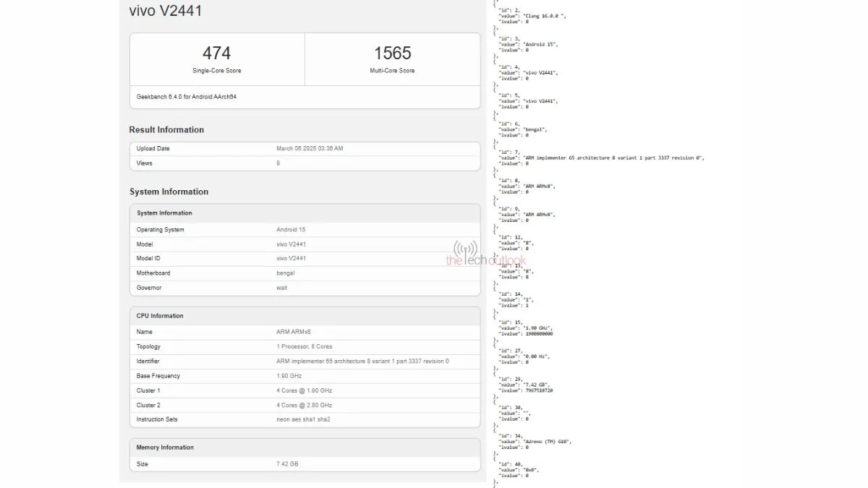This screenshot has width=868, height=488.
Task: Select the date 'March 06 2025 03:36 AM'
Action: coord(310,149)
